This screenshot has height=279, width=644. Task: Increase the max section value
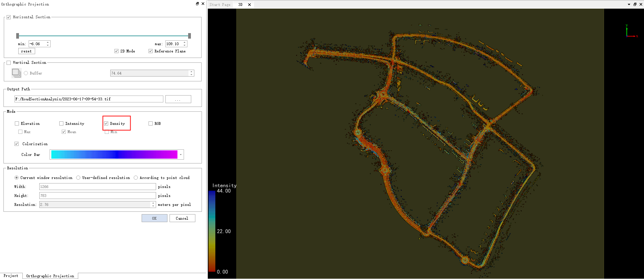click(x=185, y=42)
